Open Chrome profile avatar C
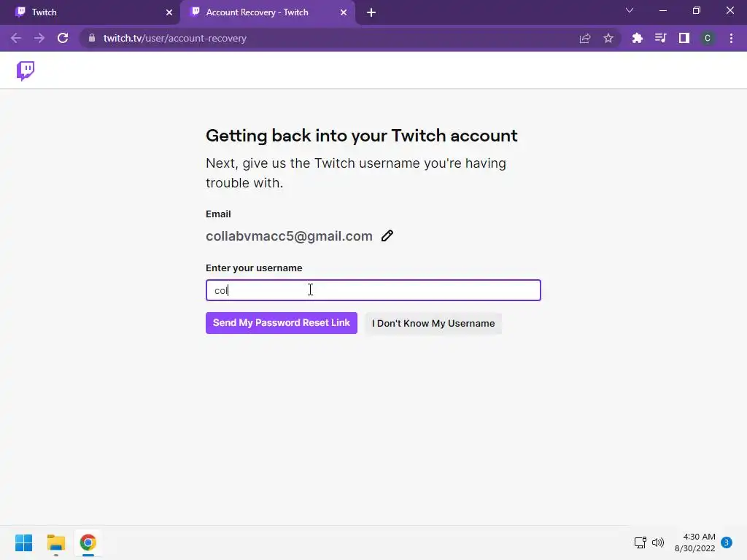Viewport: 747px width, 560px height. click(x=708, y=38)
